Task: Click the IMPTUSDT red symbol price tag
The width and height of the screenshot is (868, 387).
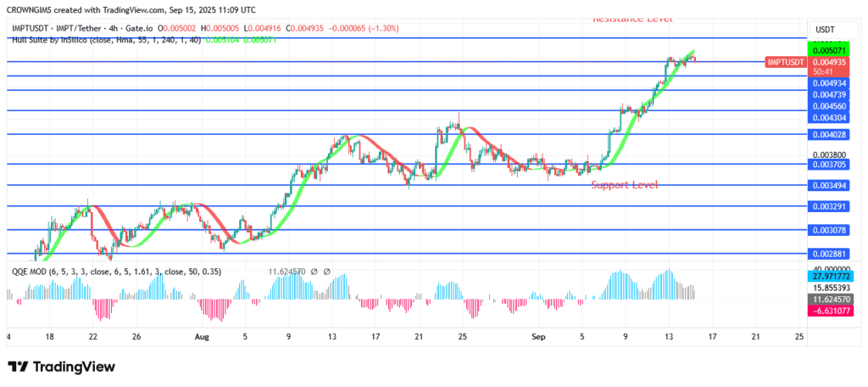Action: click(785, 63)
